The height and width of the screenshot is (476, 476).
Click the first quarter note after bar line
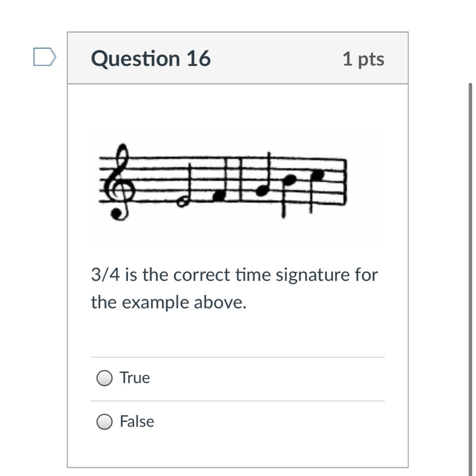tap(262, 190)
